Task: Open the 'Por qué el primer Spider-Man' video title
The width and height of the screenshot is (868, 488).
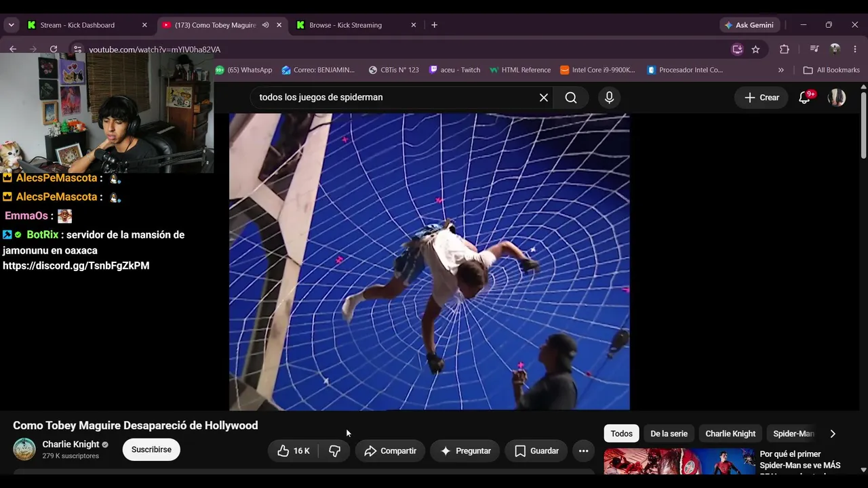Action: click(800, 460)
